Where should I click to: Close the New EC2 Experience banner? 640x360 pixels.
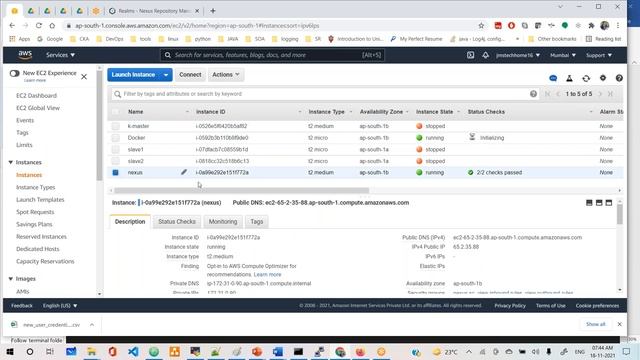[x=84, y=76]
